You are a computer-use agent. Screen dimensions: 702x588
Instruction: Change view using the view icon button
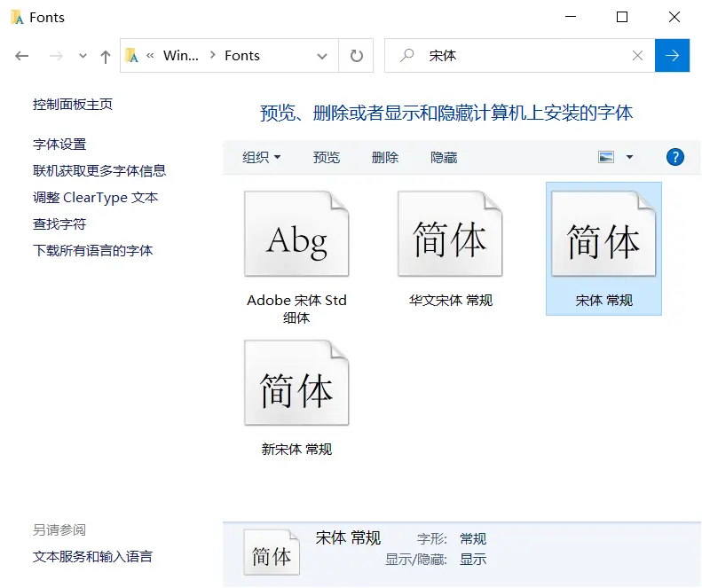click(606, 157)
